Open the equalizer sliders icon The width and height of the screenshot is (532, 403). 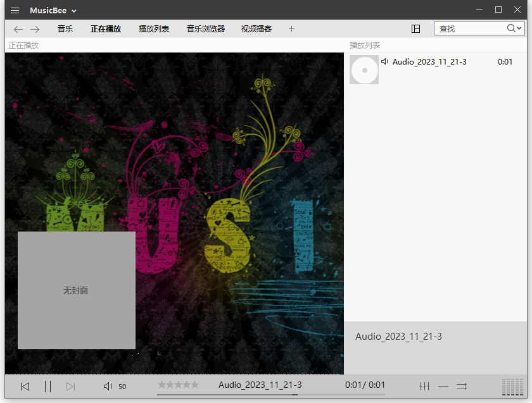pos(424,386)
